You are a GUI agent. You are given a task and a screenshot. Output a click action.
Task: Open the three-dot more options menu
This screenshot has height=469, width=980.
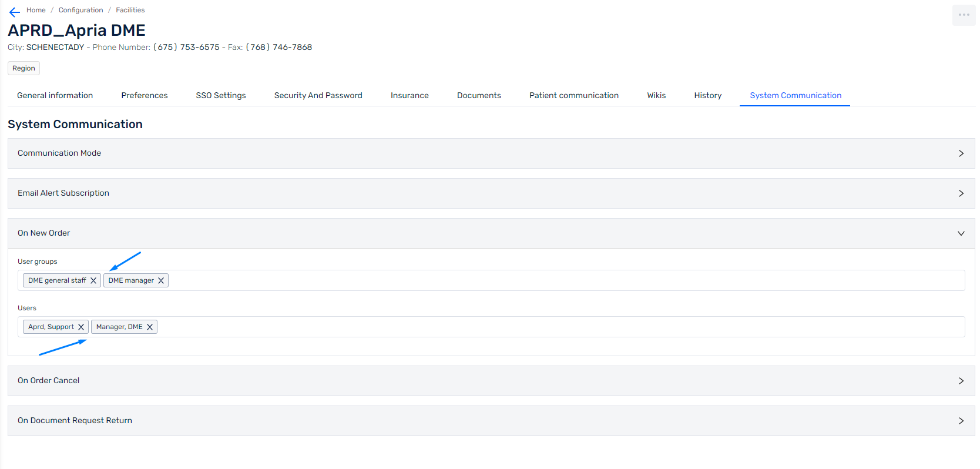pyautogui.click(x=964, y=15)
